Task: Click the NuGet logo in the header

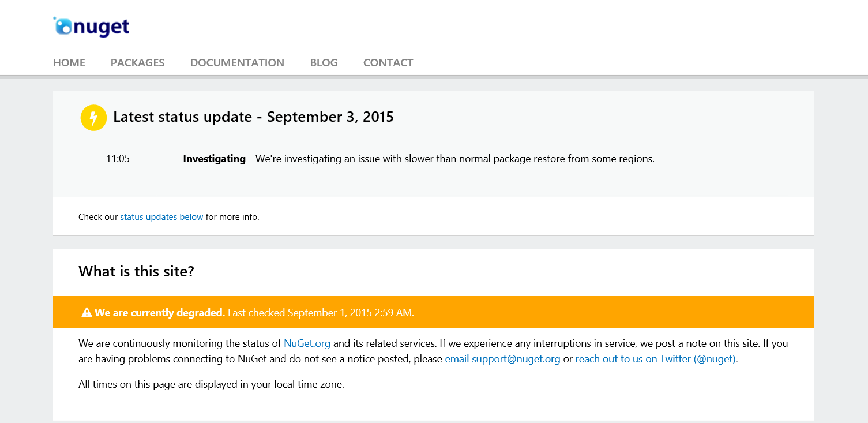Action: (92, 27)
